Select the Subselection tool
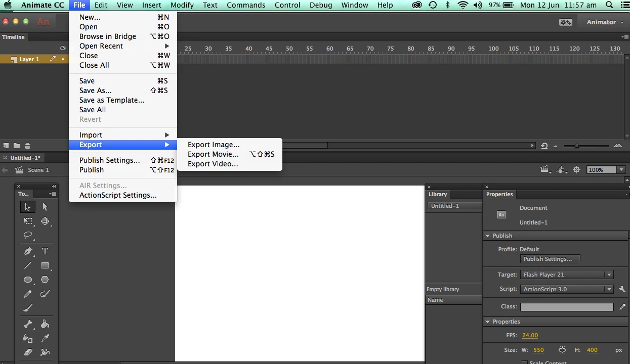This screenshot has width=630, height=364. point(45,207)
